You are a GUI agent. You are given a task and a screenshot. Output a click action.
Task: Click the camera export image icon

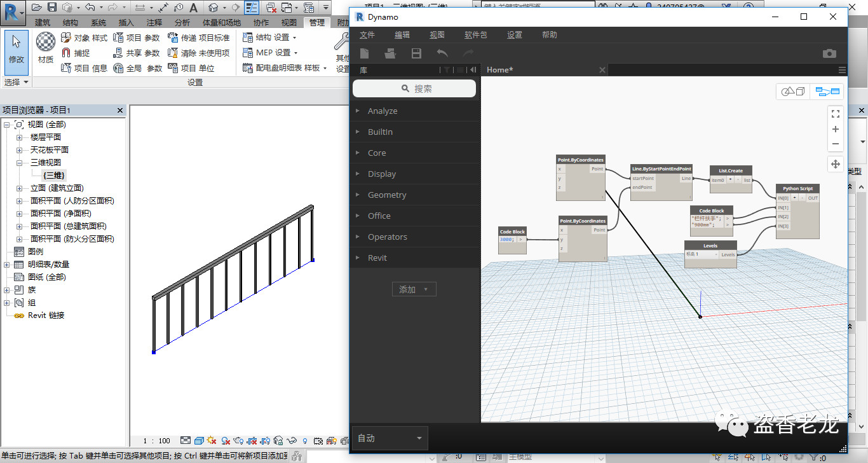(x=829, y=53)
